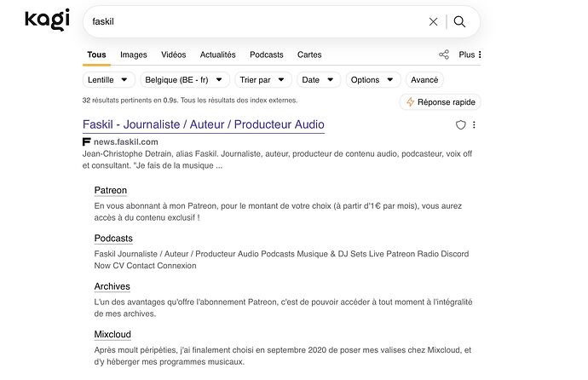Expand the Lentille dropdown
This screenshot has height=380, width=588.
(108, 80)
